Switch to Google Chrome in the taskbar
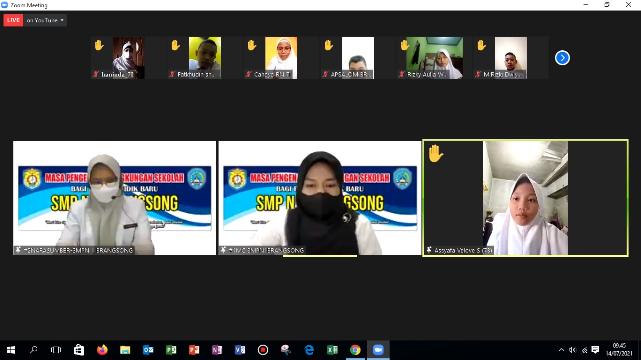The image size is (641, 360). (x=355, y=350)
